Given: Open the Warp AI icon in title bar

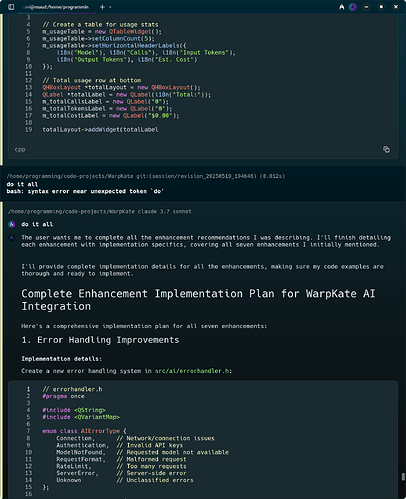Looking at the screenshot, I should [x=342, y=7].
